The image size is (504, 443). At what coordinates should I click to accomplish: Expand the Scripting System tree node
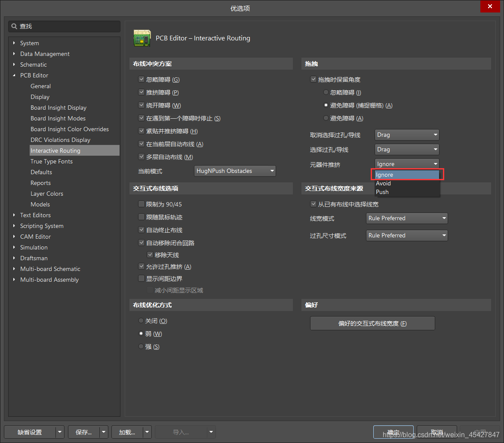[14, 226]
